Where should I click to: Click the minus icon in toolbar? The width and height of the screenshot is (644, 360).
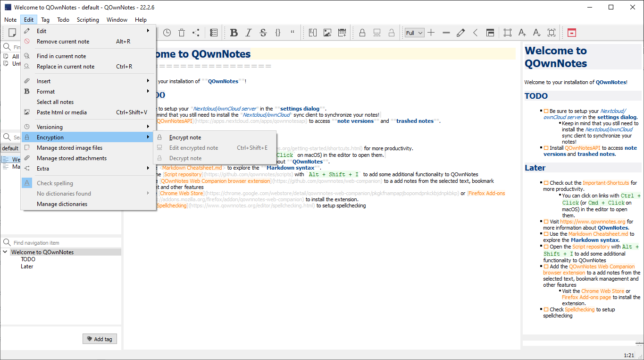tap(446, 33)
